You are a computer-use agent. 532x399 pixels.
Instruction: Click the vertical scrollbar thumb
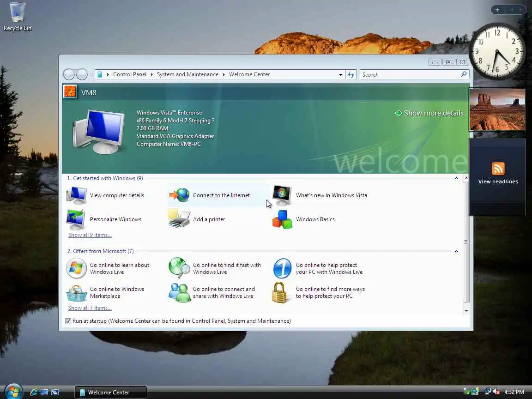click(466, 242)
